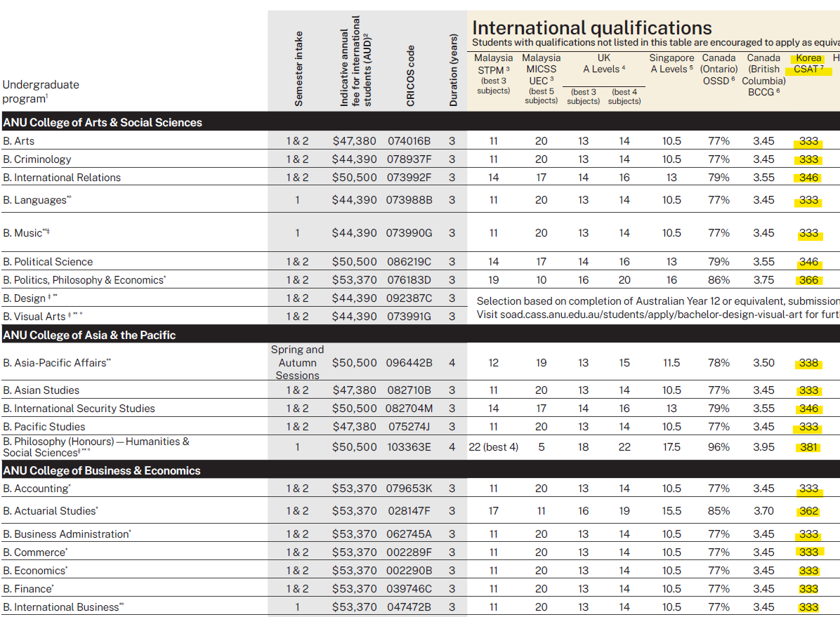Select 'Canada (British Columbia) BCCG' header
The width and height of the screenshot is (840, 617).
pos(763,75)
